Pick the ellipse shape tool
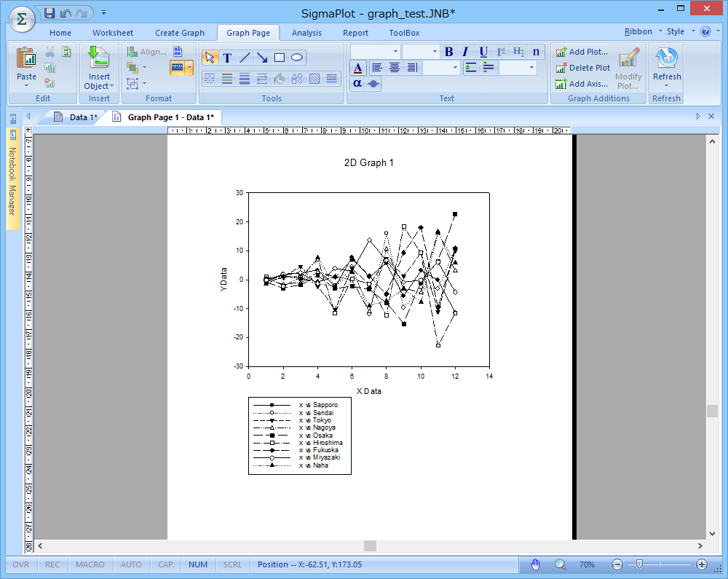 click(297, 58)
